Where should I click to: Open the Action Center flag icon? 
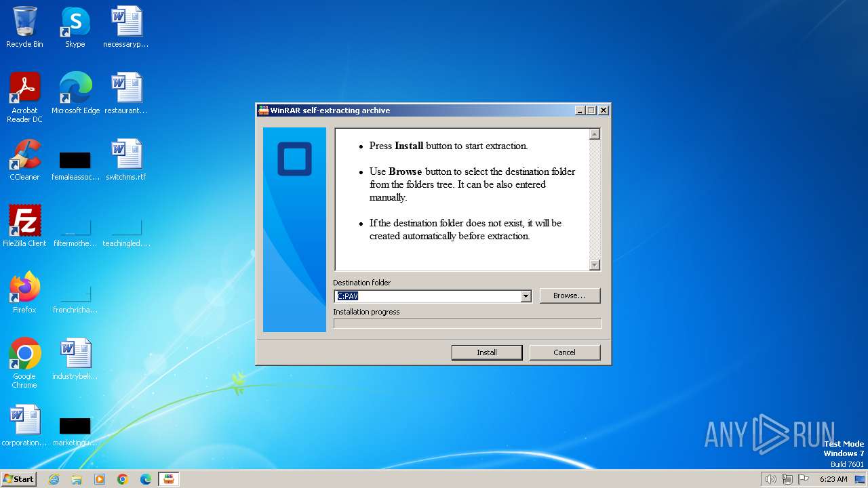804,479
